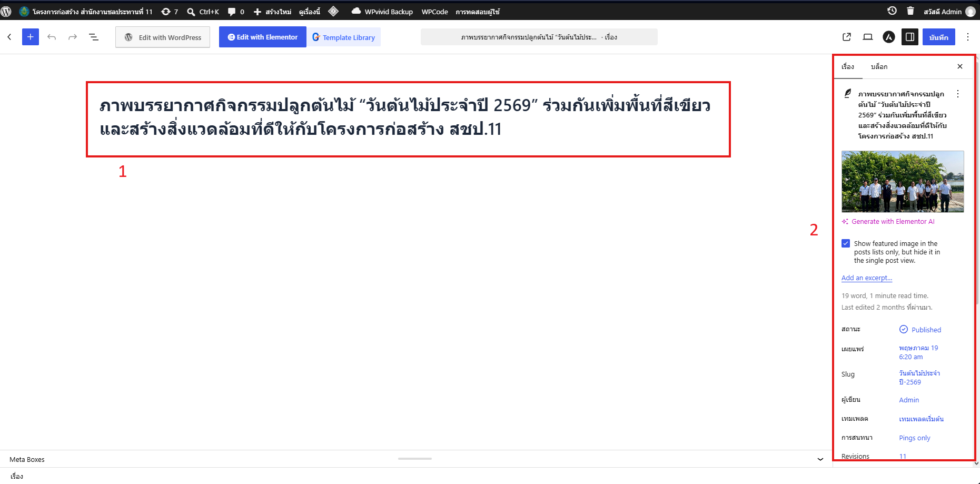
Task: Open the post title command bar
Action: (x=539, y=37)
